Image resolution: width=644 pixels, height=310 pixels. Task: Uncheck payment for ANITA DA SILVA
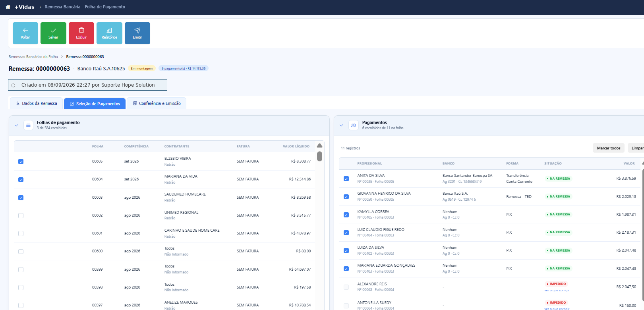346,179
